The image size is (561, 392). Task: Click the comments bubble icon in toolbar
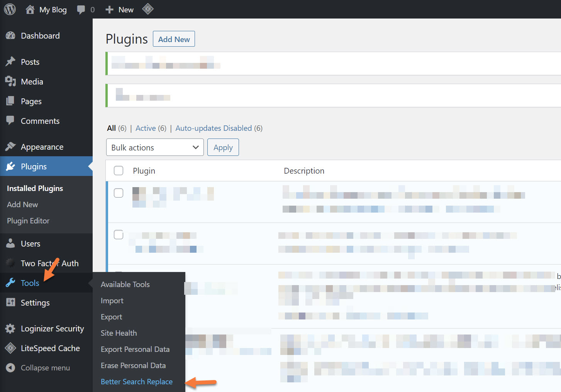pyautogui.click(x=81, y=10)
